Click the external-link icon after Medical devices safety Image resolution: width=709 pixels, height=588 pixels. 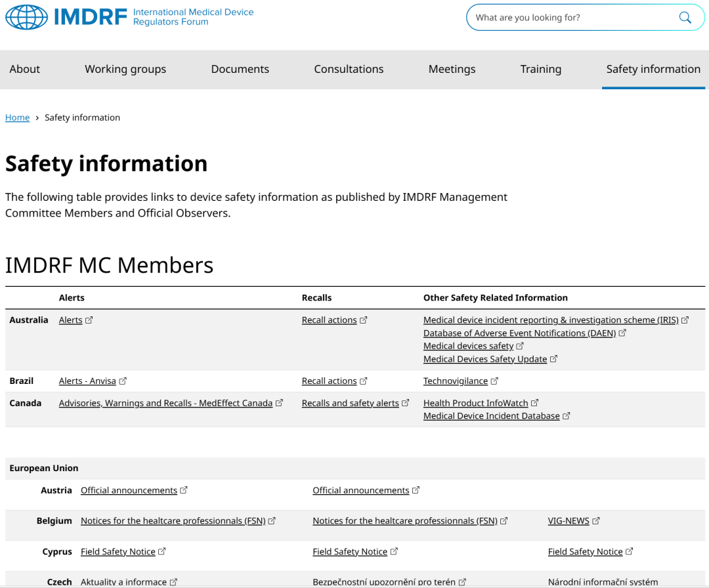coord(520,346)
